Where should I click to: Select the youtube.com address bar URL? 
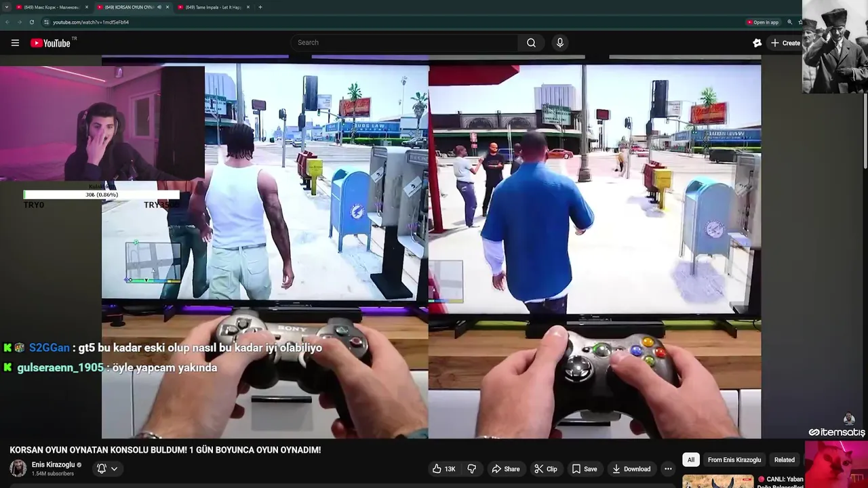tap(91, 22)
